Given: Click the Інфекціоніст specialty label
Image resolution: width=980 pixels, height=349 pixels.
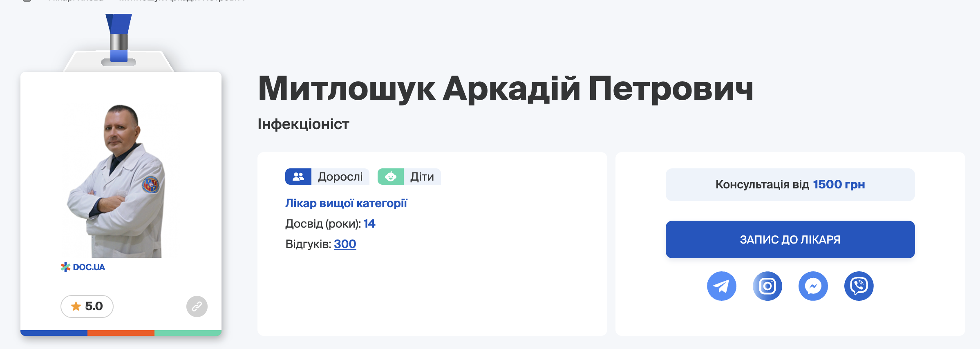Looking at the screenshot, I should tap(303, 124).
